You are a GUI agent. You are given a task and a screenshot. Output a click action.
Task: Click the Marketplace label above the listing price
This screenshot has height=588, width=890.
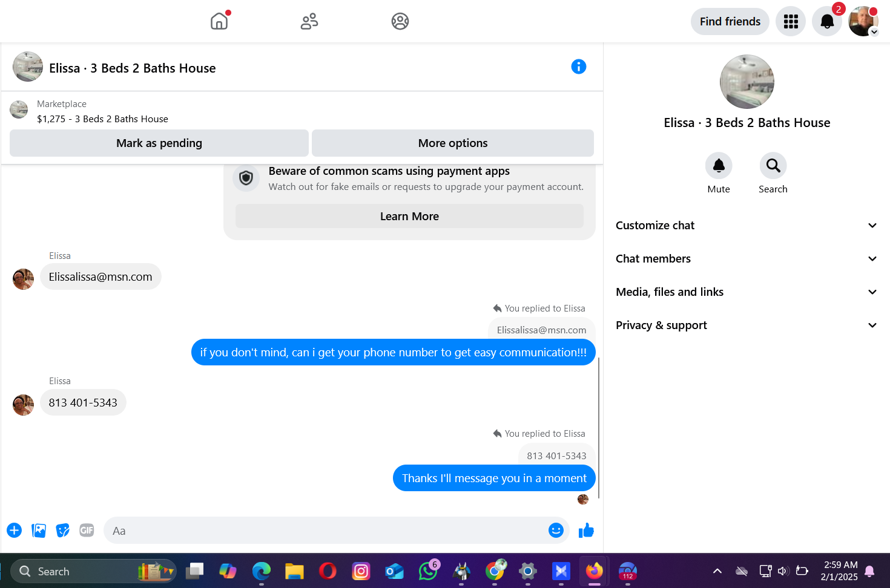pos(62,104)
